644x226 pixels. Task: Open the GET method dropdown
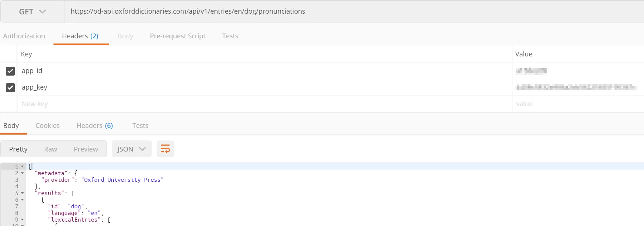tap(32, 12)
